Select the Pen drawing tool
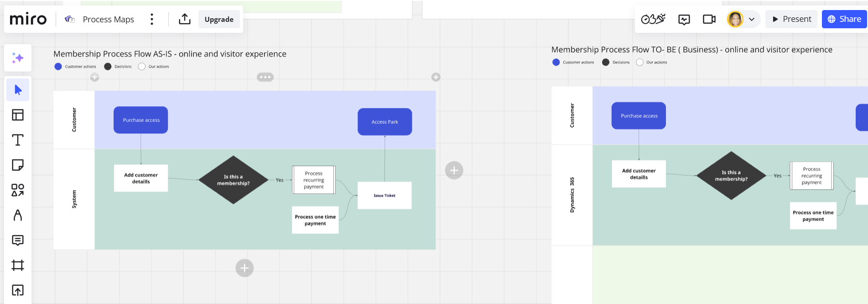The height and width of the screenshot is (304, 868). coord(18,215)
